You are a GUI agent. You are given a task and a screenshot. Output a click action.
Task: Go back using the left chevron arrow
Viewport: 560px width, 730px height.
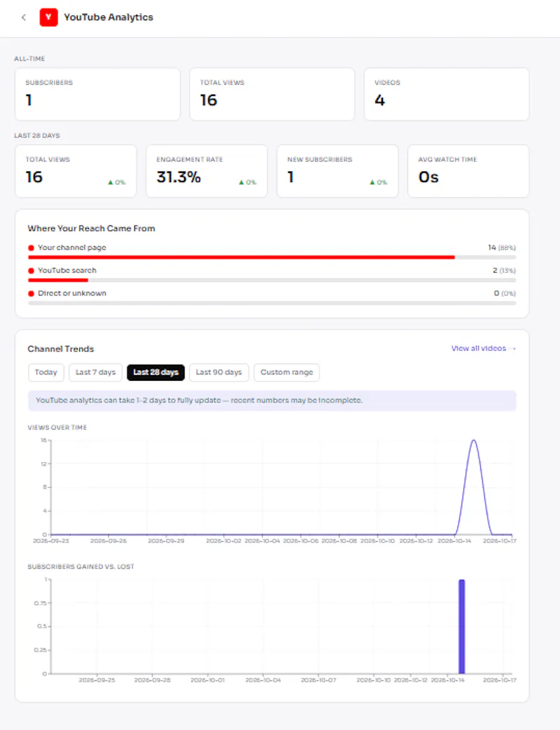(x=24, y=17)
